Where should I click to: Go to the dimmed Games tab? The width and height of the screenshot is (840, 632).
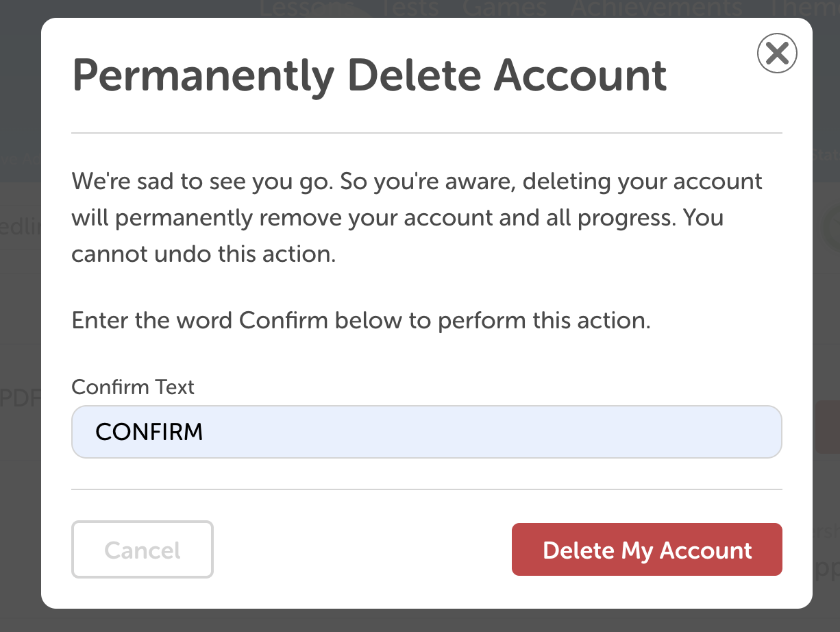click(x=504, y=8)
